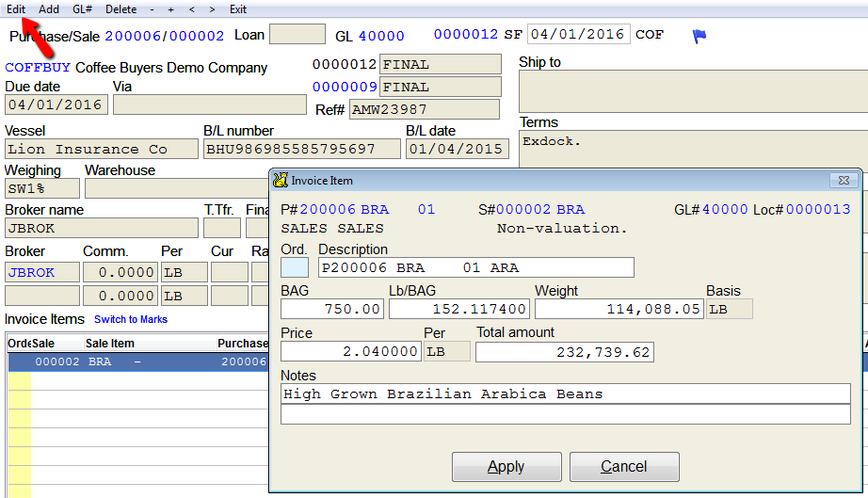Click the first broker Per field LB
This screenshot has width=868, height=498.
click(x=185, y=272)
